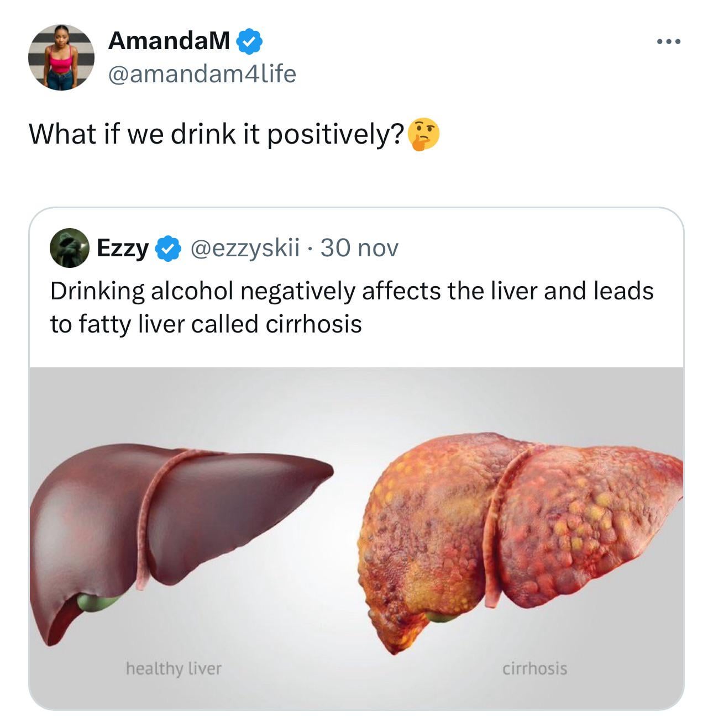
Task: Click the tweet text "What if we drink it positively?"
Action: 216,134
